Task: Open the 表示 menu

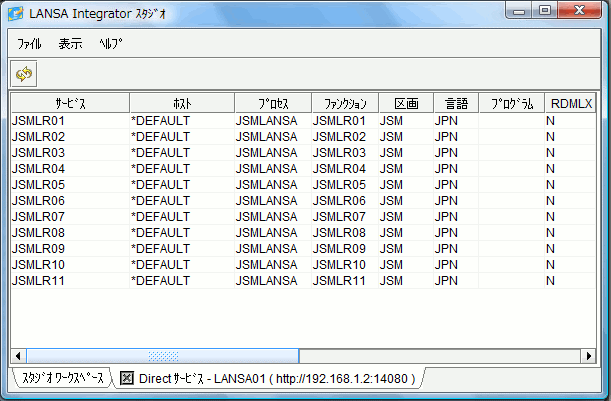Action: [71, 44]
